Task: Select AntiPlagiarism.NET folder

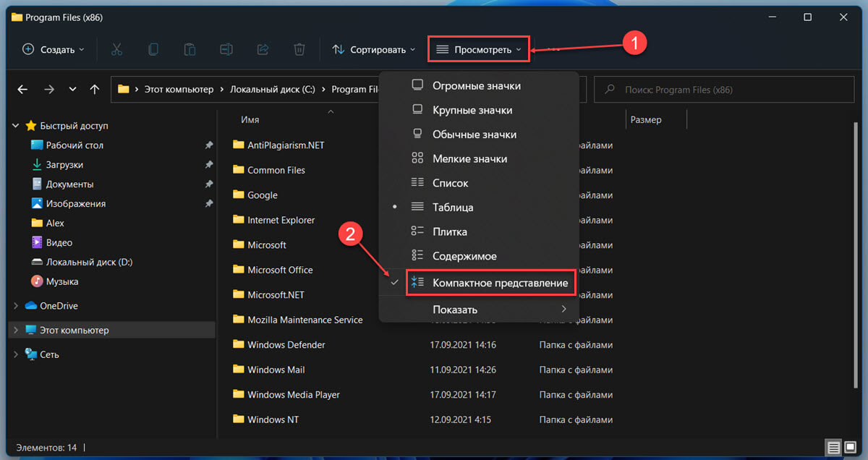Action: pos(286,145)
